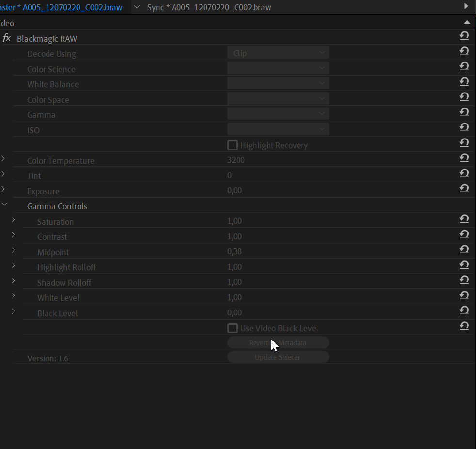Reset the Contrast value
Image resolution: width=476 pixels, height=449 pixels.
tap(464, 234)
